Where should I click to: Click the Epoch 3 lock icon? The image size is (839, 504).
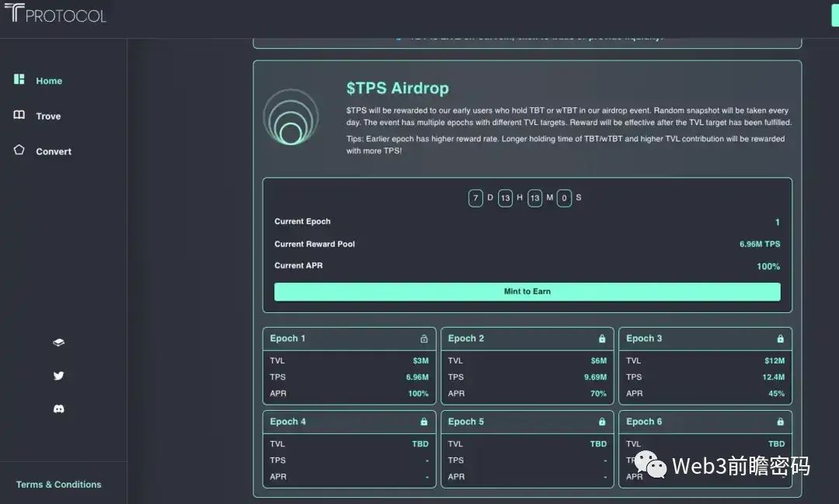[780, 339]
